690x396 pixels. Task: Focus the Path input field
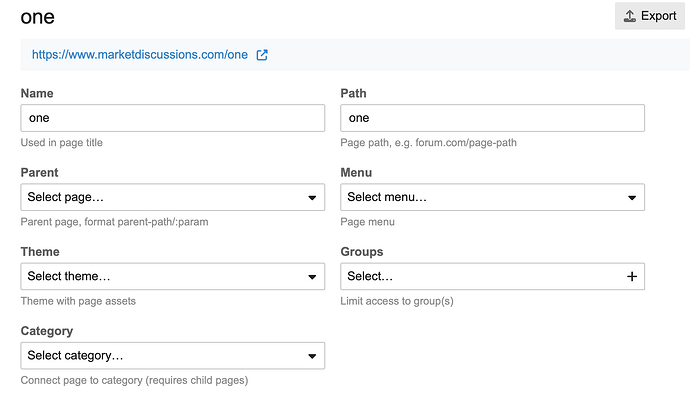point(492,118)
